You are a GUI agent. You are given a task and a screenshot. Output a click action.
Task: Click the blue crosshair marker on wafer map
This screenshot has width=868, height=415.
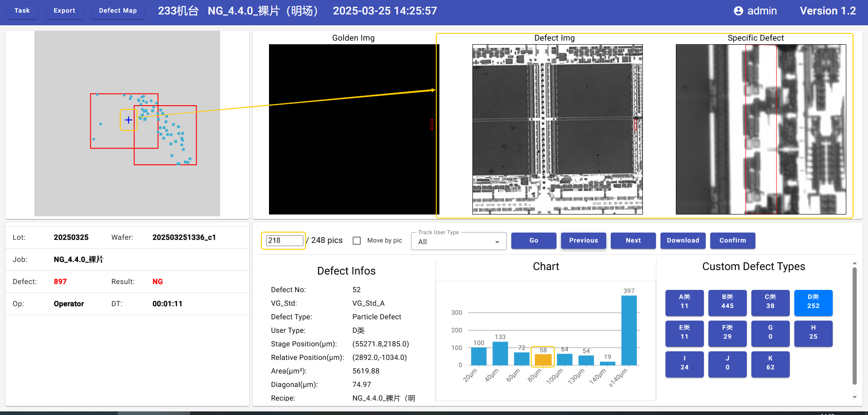pos(128,120)
